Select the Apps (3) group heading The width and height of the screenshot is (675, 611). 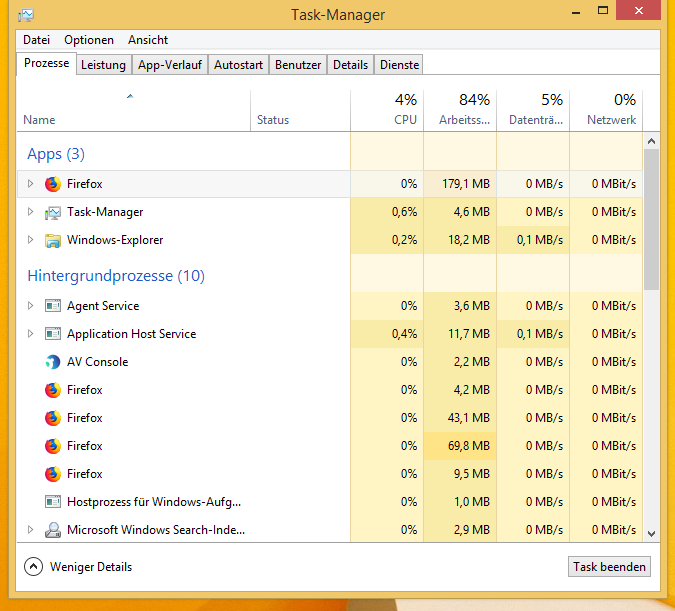(x=56, y=154)
